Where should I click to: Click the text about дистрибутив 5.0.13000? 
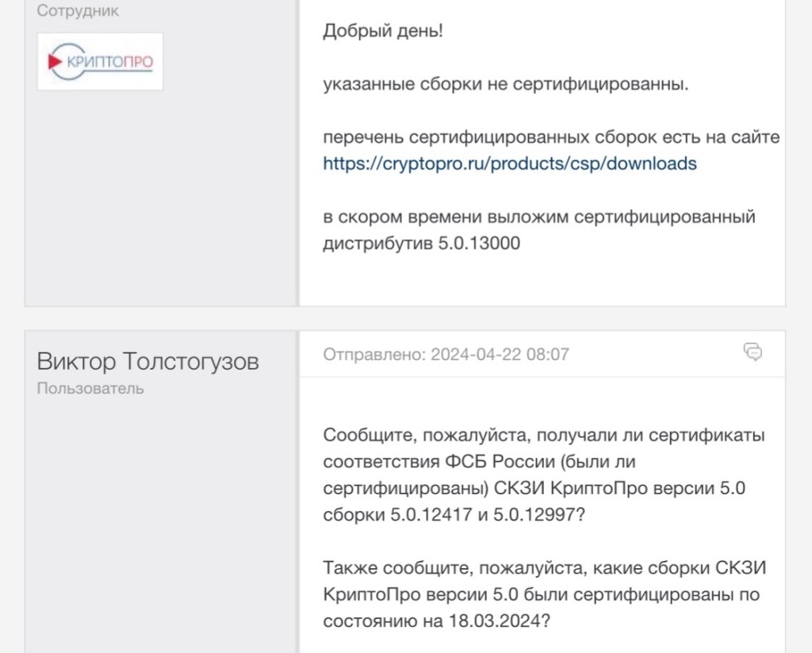point(421,244)
